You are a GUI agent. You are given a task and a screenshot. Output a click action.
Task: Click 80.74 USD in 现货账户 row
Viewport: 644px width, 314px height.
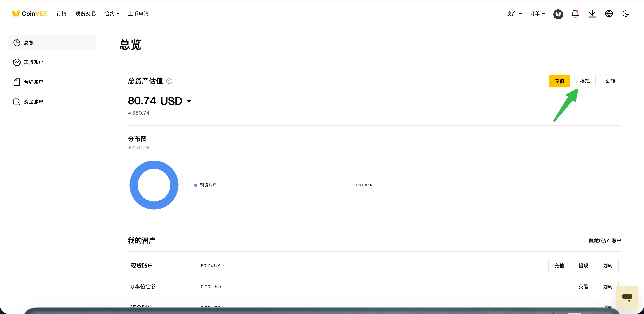[x=212, y=266]
